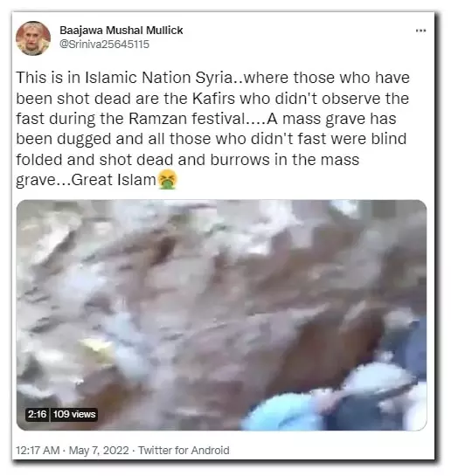
Task: Click the tweet text starting 'This is in Islamic'
Action: pyautogui.click(x=212, y=128)
